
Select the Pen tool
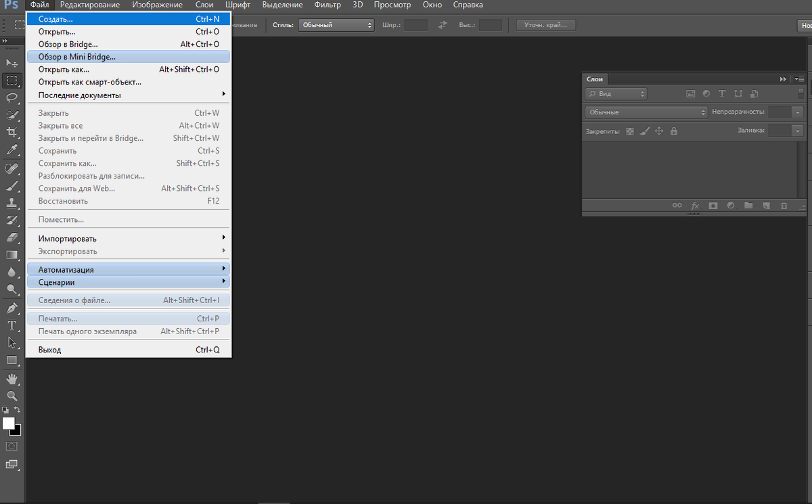coord(12,308)
